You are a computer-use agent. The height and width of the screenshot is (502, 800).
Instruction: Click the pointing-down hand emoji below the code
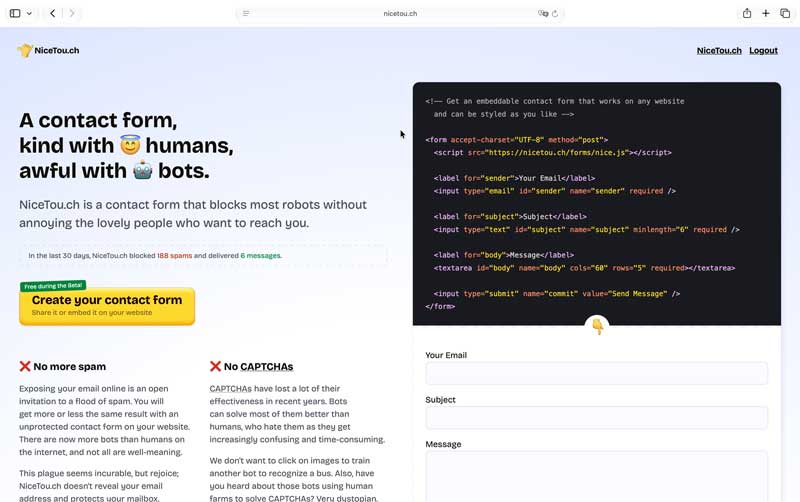(x=597, y=327)
